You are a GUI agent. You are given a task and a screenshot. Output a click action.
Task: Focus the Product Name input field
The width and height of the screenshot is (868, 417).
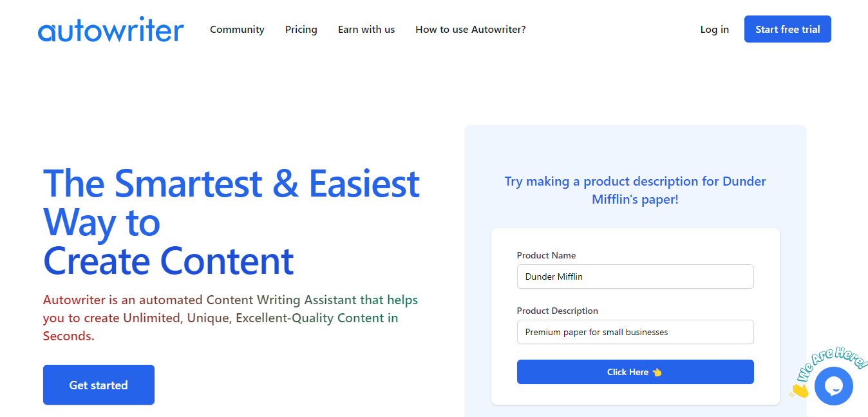[635, 276]
